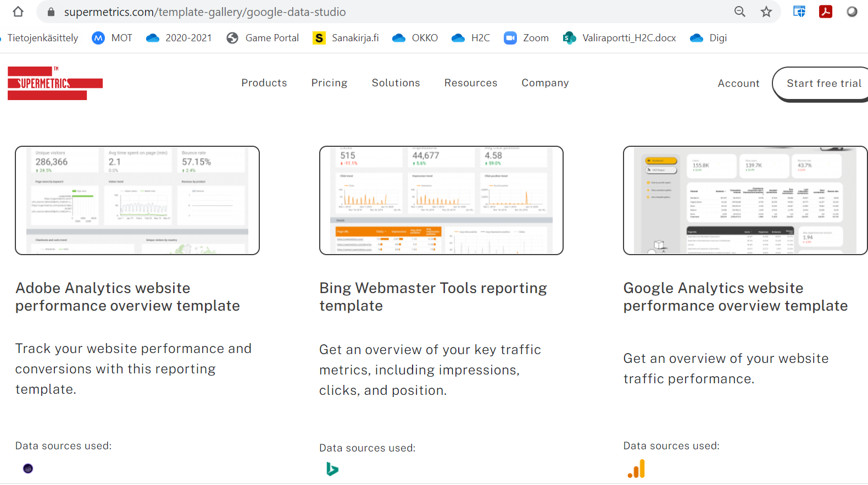Open the Resources menu
The image size is (868, 485).
(x=471, y=83)
